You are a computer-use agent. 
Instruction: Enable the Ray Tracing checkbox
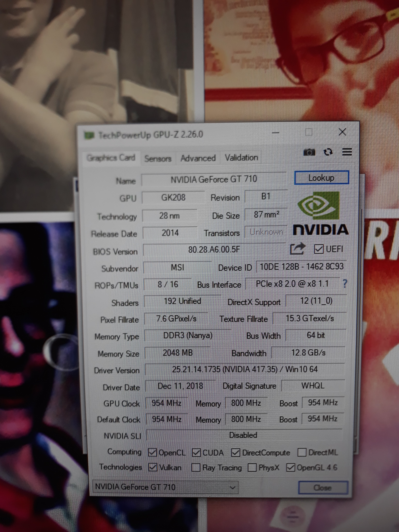tap(196, 468)
